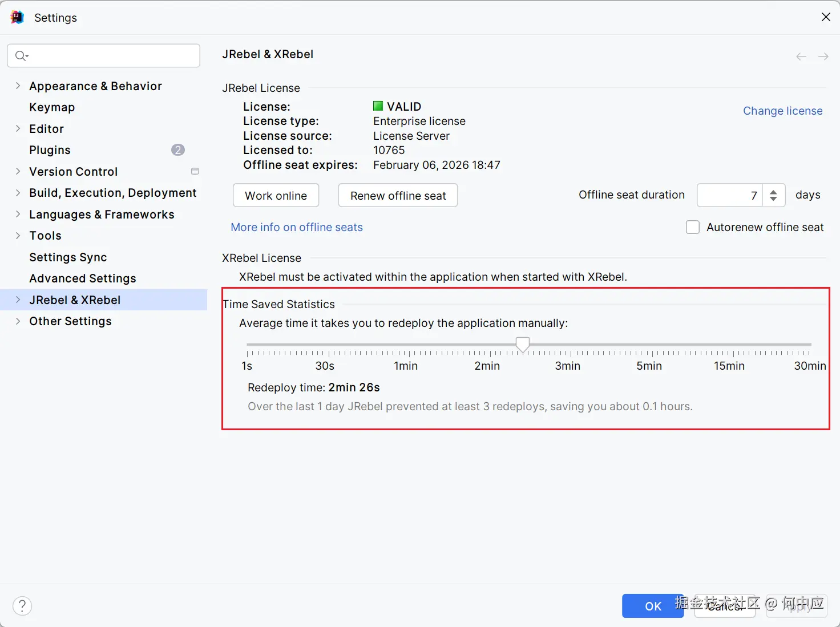Expand Build, Execution, Deployment node
This screenshot has height=627, width=840.
click(18, 193)
